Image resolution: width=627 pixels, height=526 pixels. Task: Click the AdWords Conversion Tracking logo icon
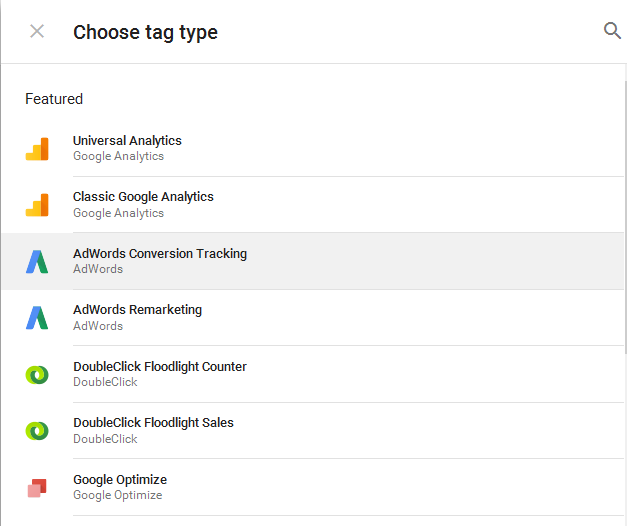(37, 261)
